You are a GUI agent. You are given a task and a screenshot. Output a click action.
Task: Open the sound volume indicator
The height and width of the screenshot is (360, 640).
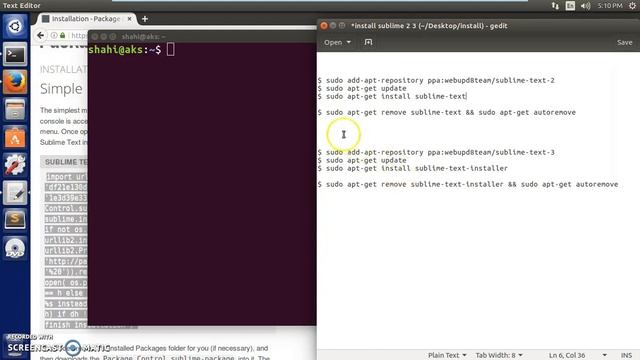tap(586, 6)
